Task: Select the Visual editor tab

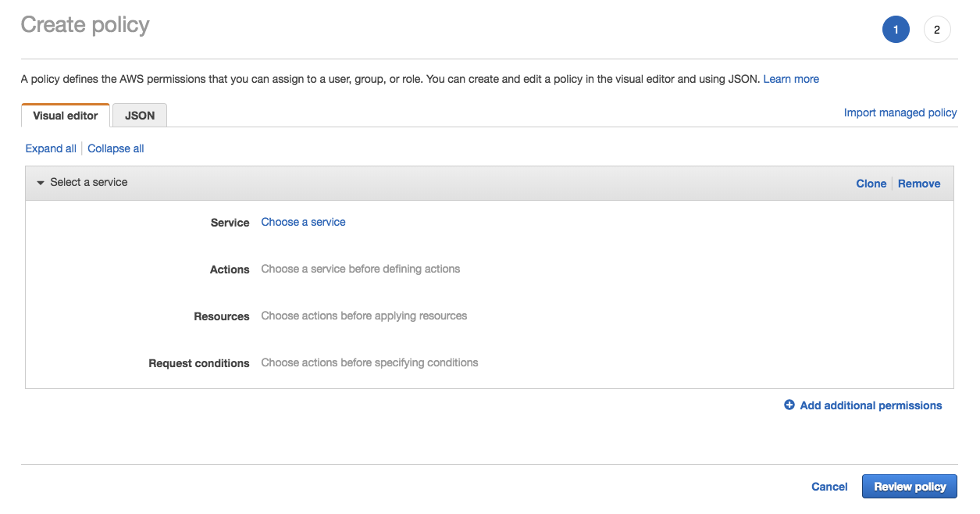Action: [66, 116]
